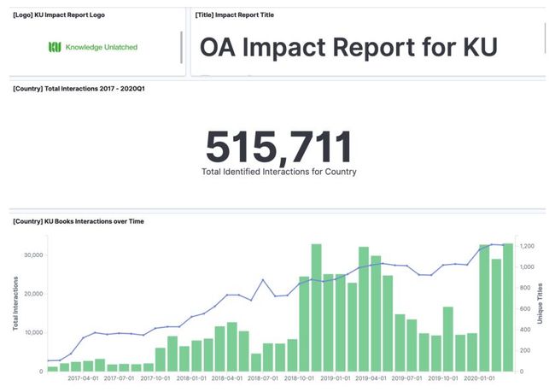Image resolution: width=555 pixels, height=392 pixels.
Task: Click the Knowledge Unlatched logo icon
Action: (54, 47)
